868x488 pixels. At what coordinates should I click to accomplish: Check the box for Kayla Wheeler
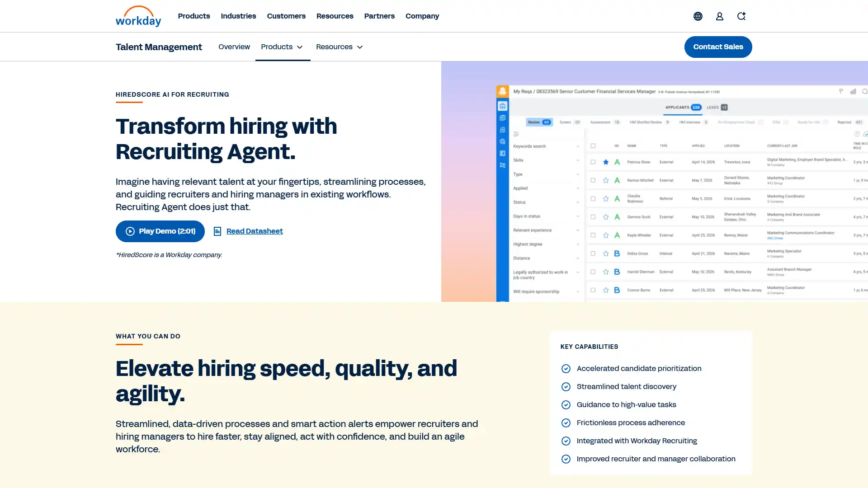(x=593, y=235)
